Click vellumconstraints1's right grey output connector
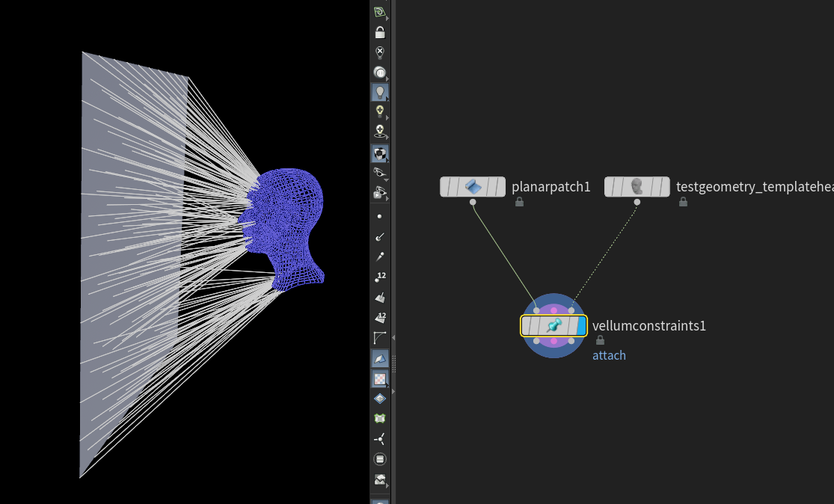 [571, 341]
